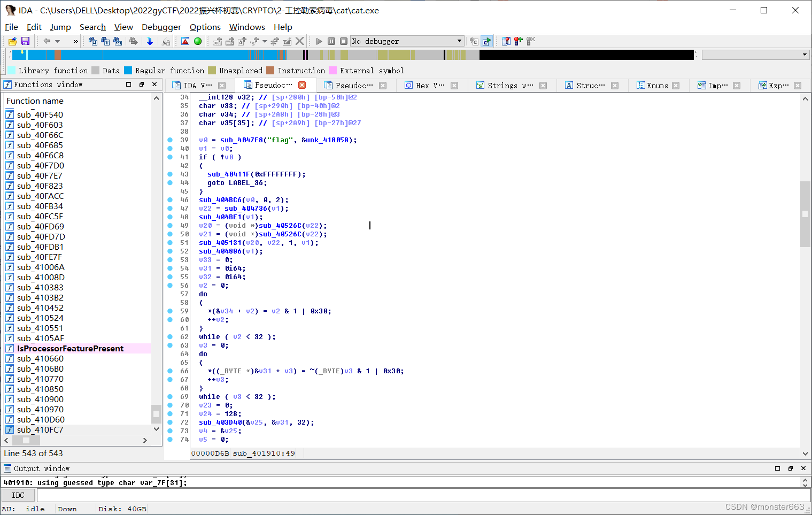Viewport: 812px width, 515px height.
Task: Click the breakpoint list icon
Action: click(x=506, y=41)
